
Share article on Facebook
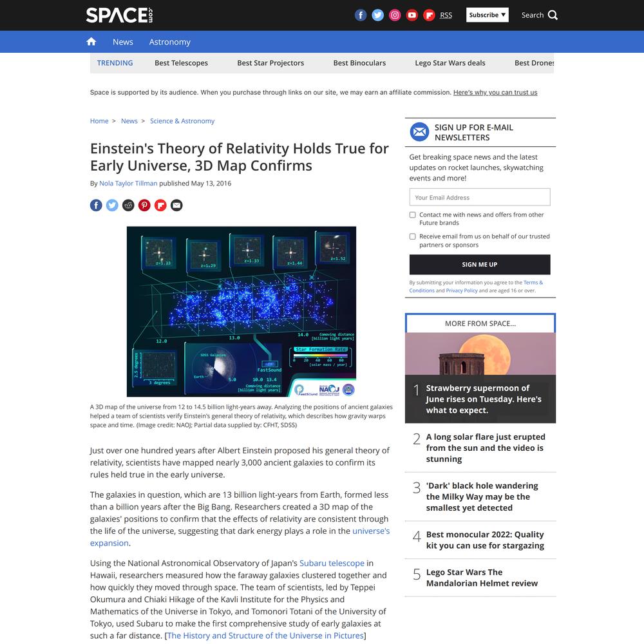pyautogui.click(x=96, y=205)
